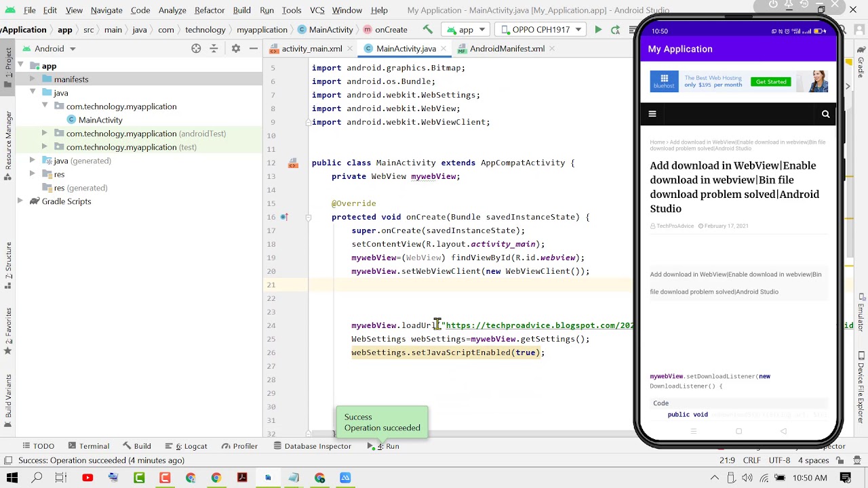Open the app run configuration dropdown

tap(466, 30)
